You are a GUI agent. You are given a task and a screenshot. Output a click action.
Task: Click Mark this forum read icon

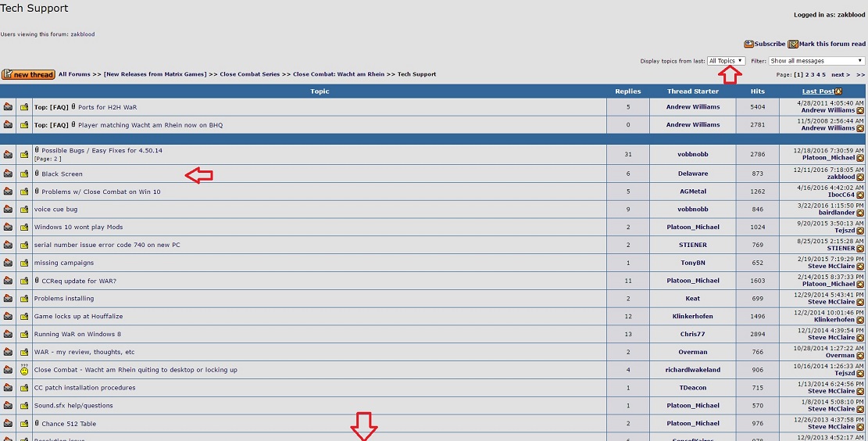793,44
